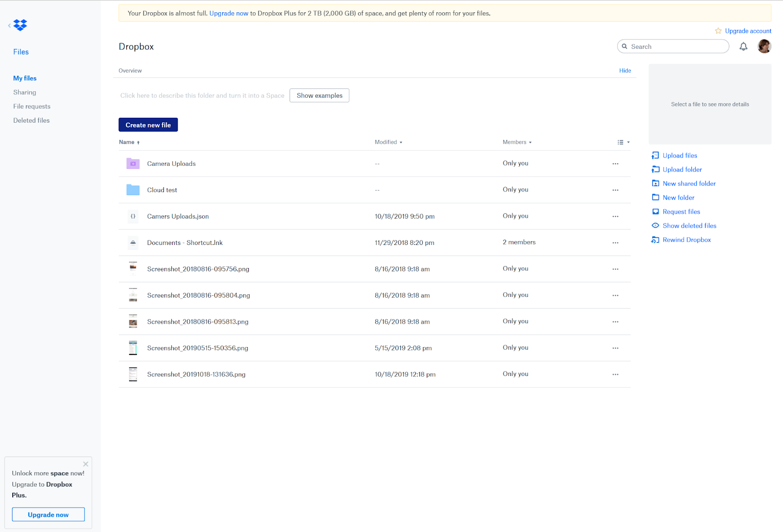Open Files section in sidebar
The height and width of the screenshot is (532, 783).
pos(21,52)
